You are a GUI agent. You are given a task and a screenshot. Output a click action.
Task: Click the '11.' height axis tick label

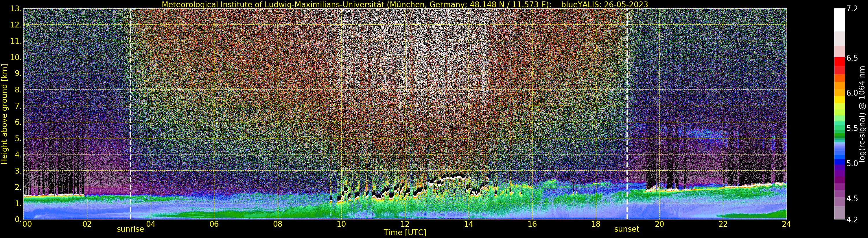pyautogui.click(x=16, y=41)
